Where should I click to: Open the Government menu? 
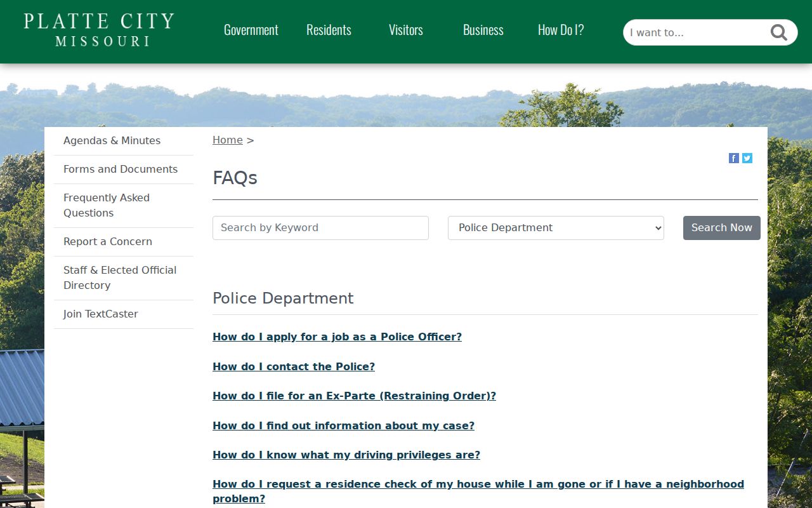(x=251, y=30)
